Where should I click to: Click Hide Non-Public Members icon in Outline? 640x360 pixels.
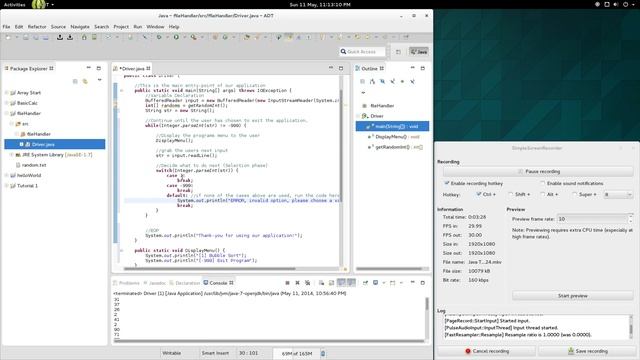coord(402,81)
